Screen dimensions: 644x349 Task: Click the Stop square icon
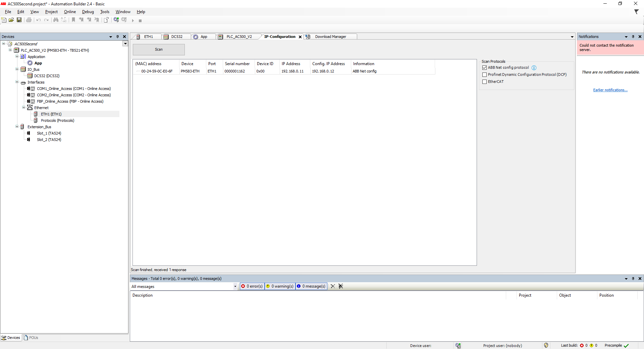click(x=140, y=20)
